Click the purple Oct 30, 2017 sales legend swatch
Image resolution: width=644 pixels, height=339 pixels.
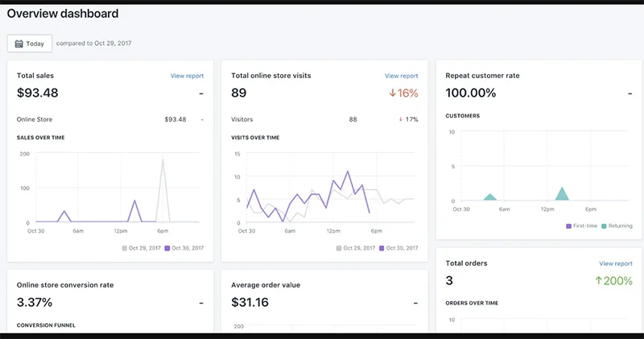coord(167,248)
